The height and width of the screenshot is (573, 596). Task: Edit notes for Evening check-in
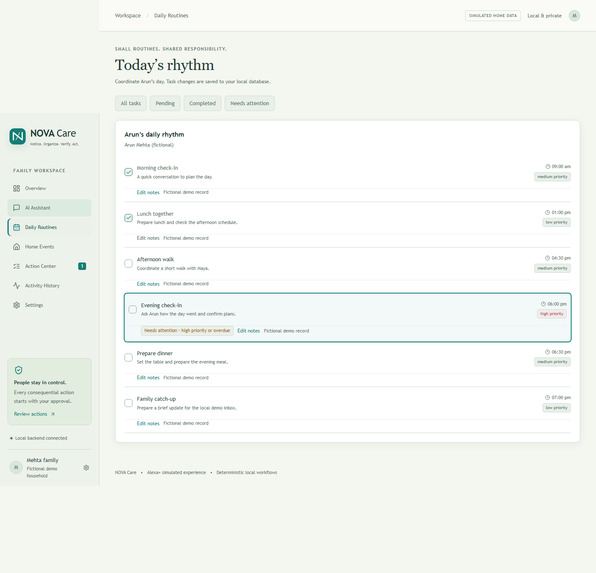(x=249, y=331)
